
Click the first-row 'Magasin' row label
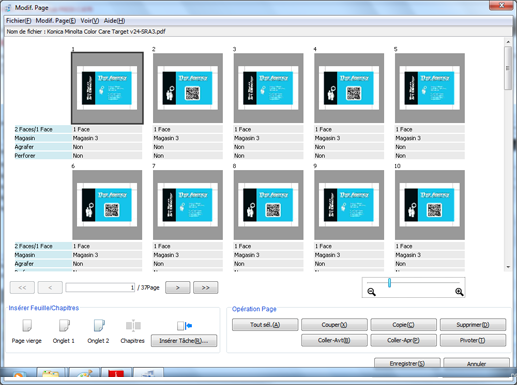pos(43,138)
